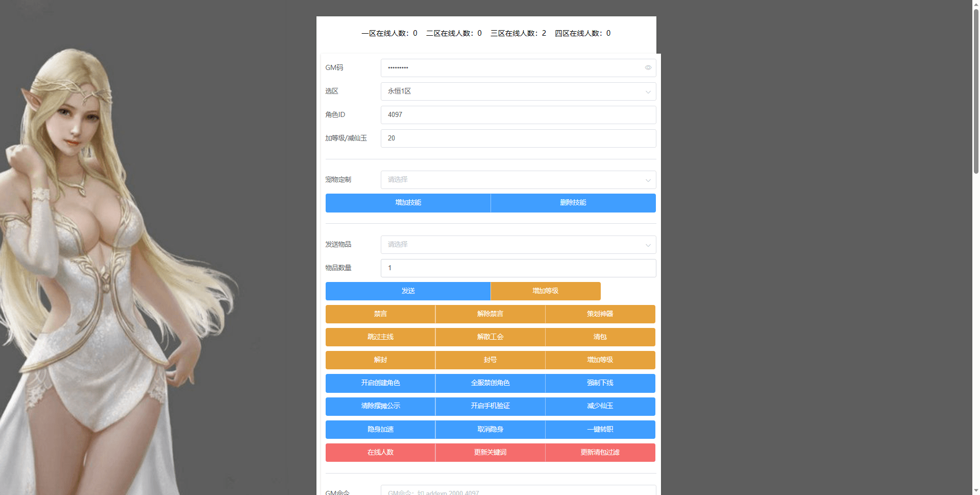Image resolution: width=980 pixels, height=495 pixels.
Task: Click the 开启手机验证 button
Action: 490,406
